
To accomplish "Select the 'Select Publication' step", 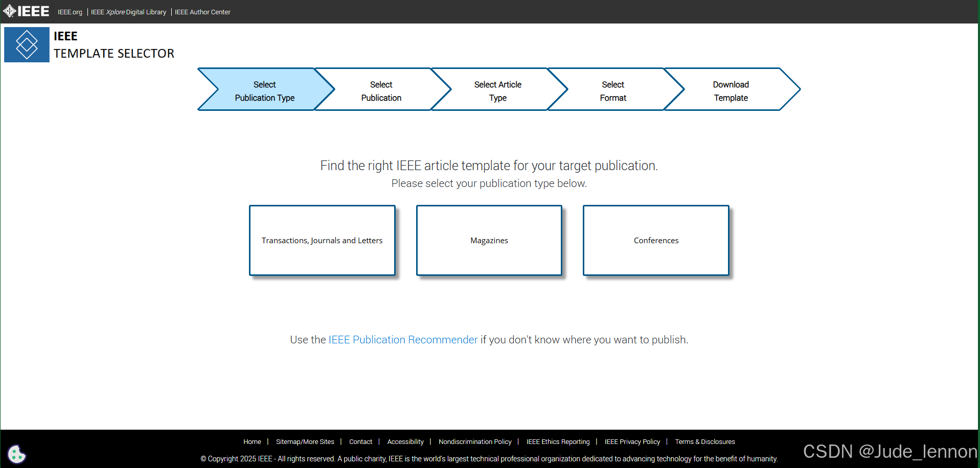I will coord(381,90).
